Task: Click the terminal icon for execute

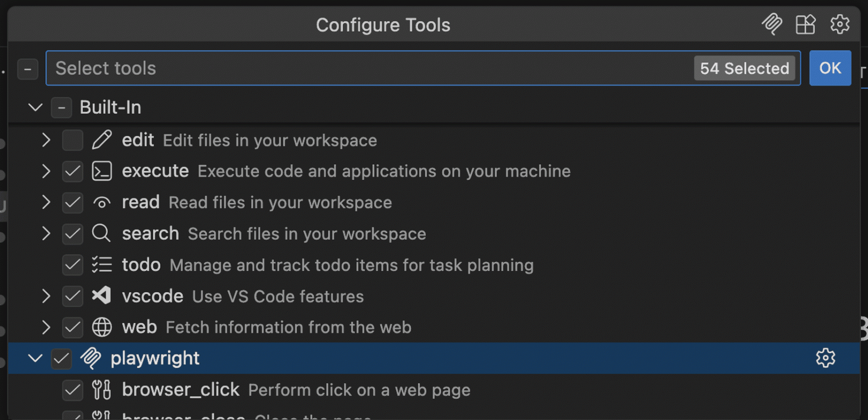Action: [x=102, y=171]
